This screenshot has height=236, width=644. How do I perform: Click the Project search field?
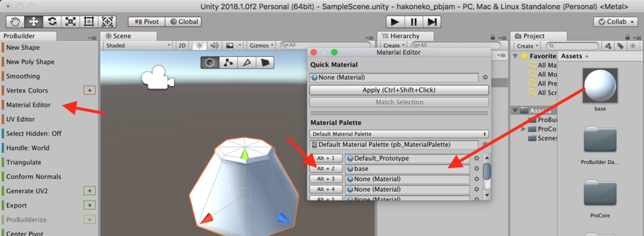coord(573,46)
